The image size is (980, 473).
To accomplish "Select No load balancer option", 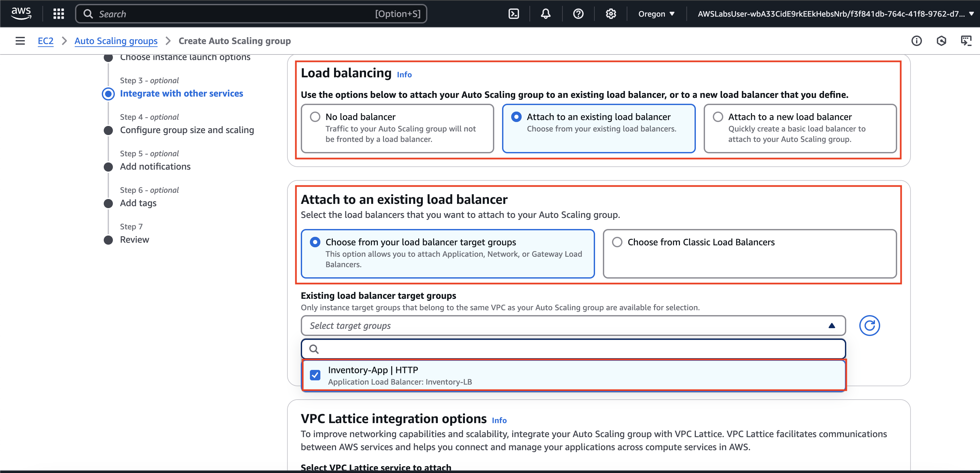I will point(315,117).
